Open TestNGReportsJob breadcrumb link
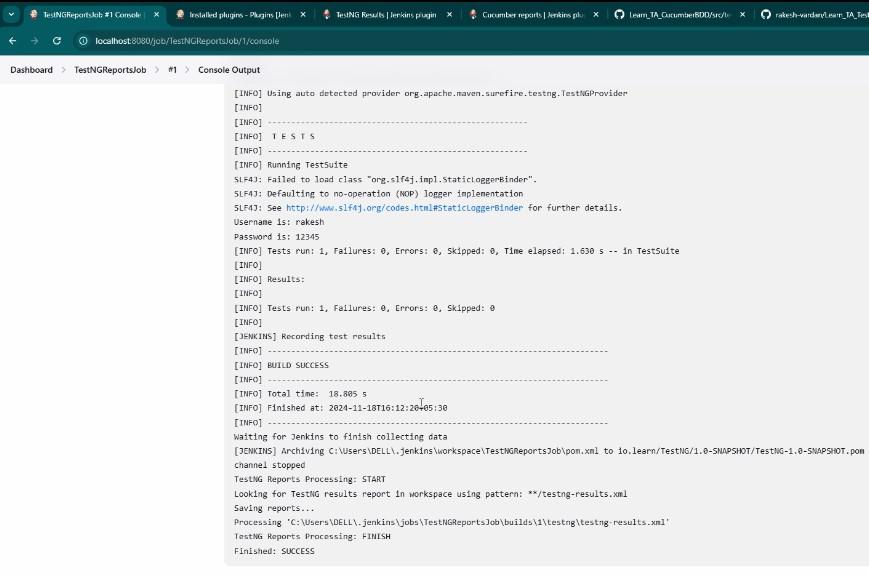This screenshot has width=869, height=577. (x=110, y=70)
